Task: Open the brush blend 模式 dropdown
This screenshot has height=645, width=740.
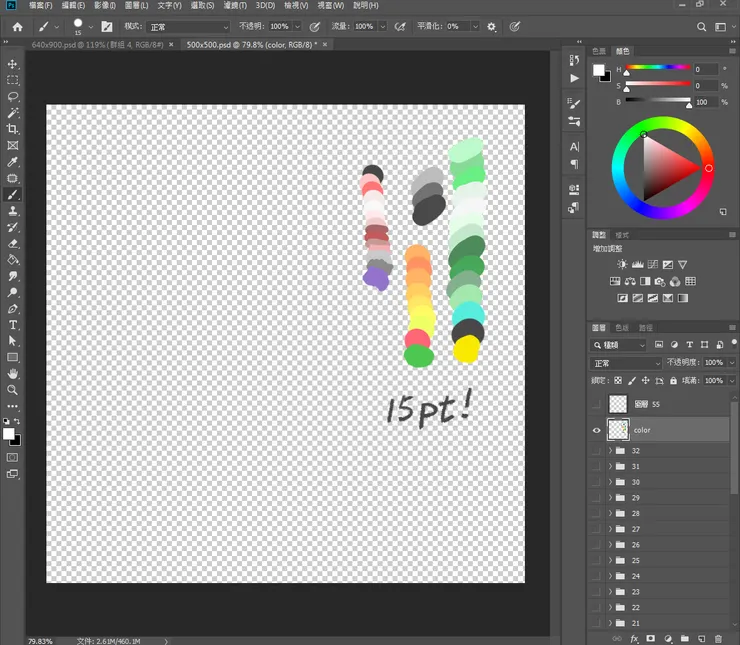Action: point(188,27)
